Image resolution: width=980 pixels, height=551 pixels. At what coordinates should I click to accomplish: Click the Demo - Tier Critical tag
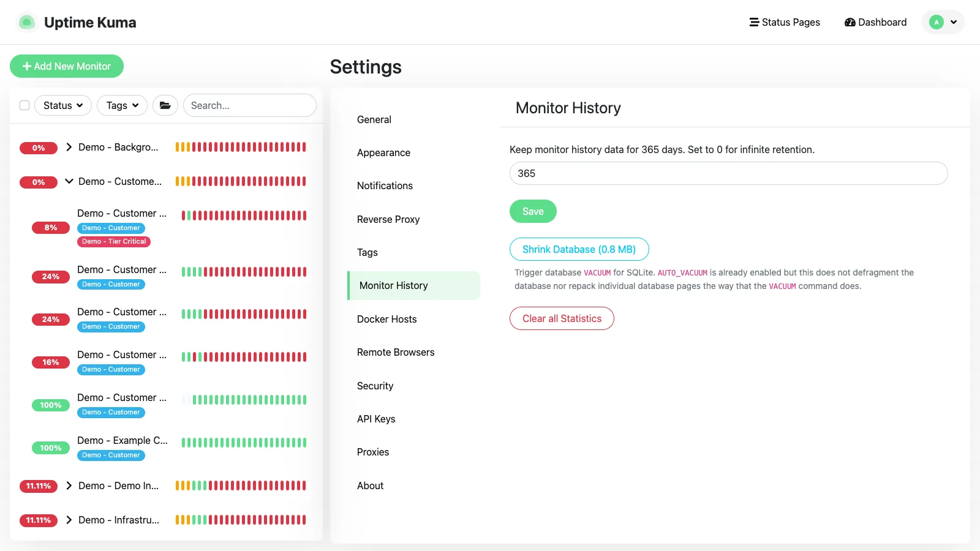pos(114,241)
